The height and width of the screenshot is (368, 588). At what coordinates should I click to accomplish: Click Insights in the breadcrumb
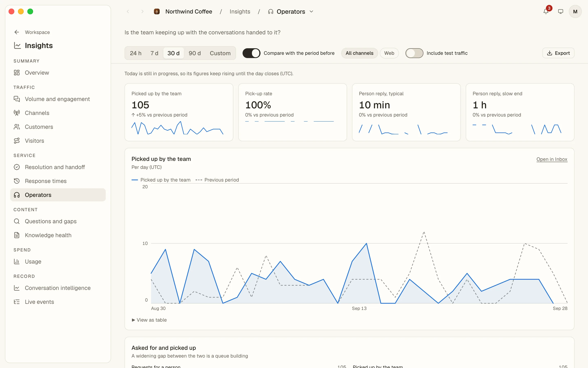tap(240, 11)
